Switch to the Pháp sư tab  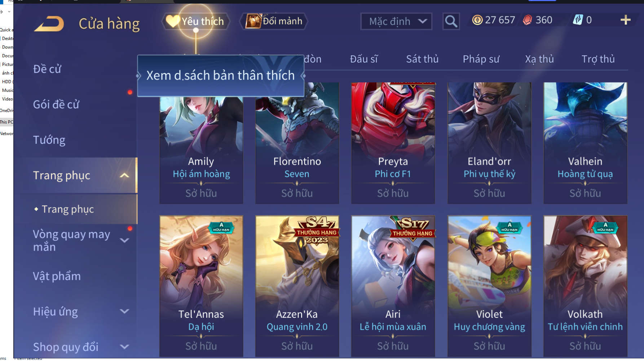click(481, 59)
